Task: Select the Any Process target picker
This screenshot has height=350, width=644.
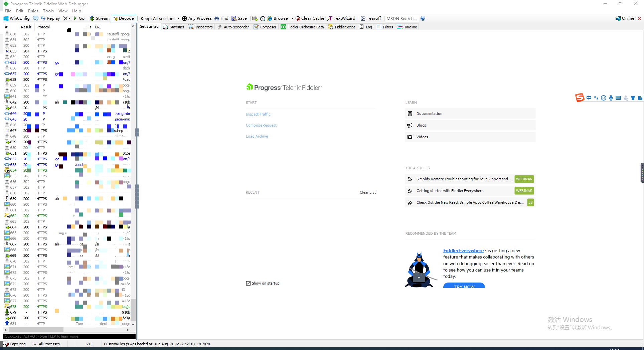Action: coord(197,18)
